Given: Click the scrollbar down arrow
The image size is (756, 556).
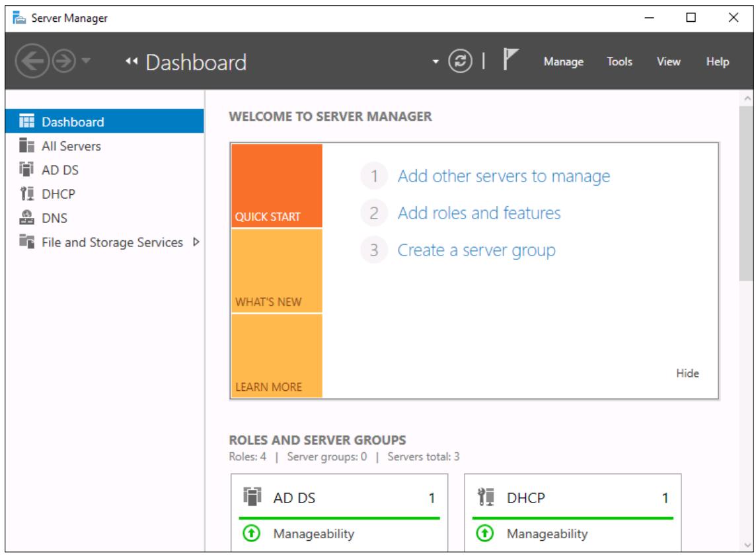Looking at the screenshot, I should click(747, 545).
